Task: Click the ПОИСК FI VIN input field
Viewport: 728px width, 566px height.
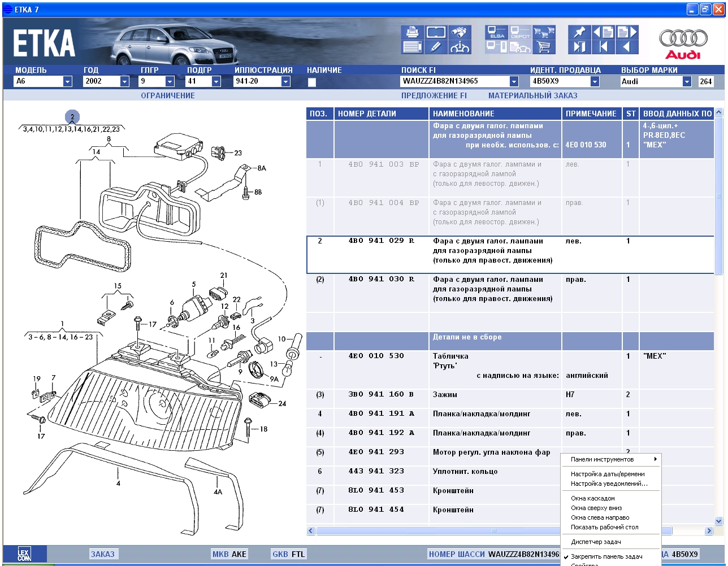Action: point(455,81)
